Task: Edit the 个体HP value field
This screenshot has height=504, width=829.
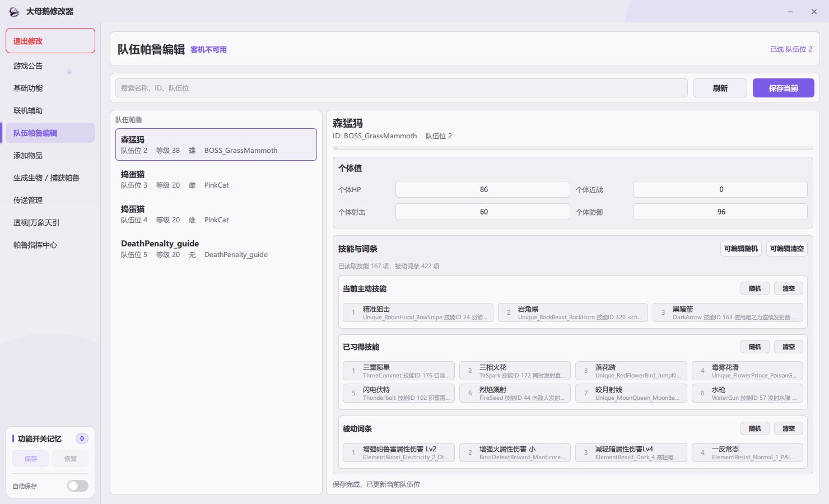Action: pyautogui.click(x=483, y=189)
